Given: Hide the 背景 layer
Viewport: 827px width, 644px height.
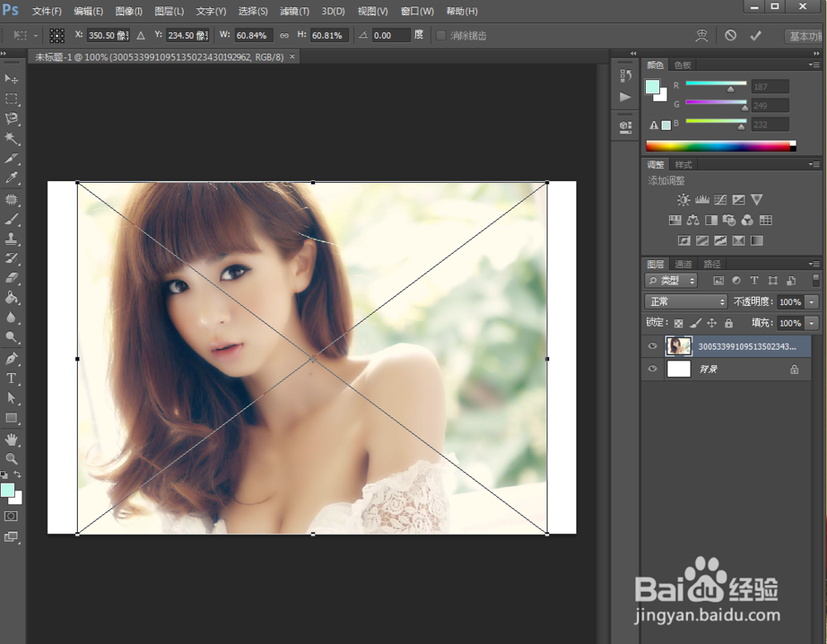Looking at the screenshot, I should (x=653, y=369).
